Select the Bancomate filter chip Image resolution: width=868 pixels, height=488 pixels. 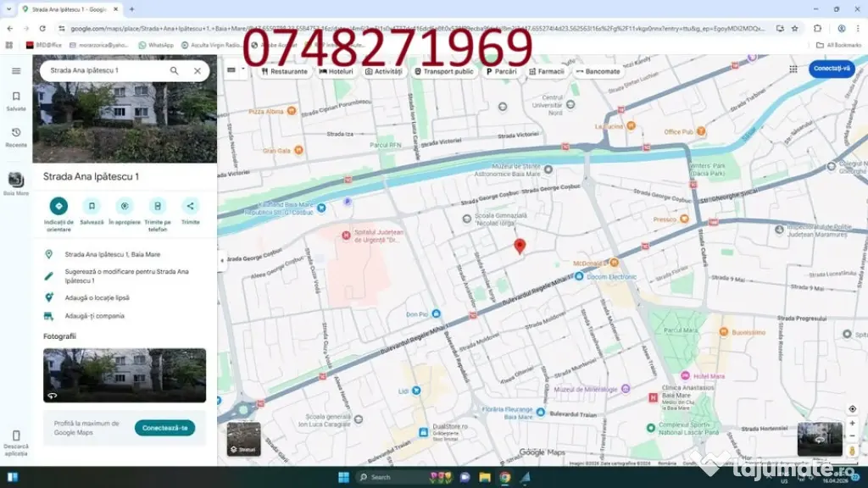[598, 71]
